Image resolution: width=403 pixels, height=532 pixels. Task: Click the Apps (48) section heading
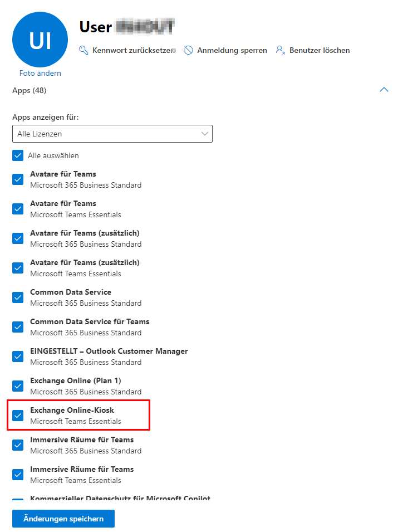coord(29,91)
